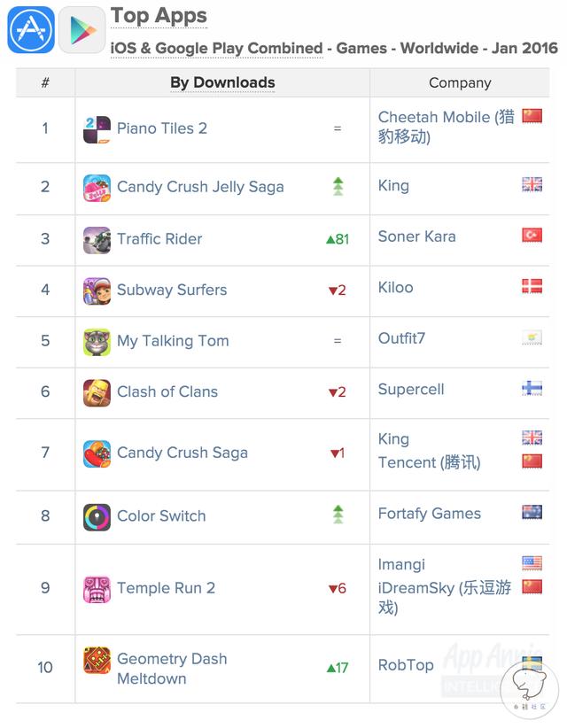Click the By Downloads column header
Image resolution: width=567 pixels, height=728 pixels.
tap(222, 82)
